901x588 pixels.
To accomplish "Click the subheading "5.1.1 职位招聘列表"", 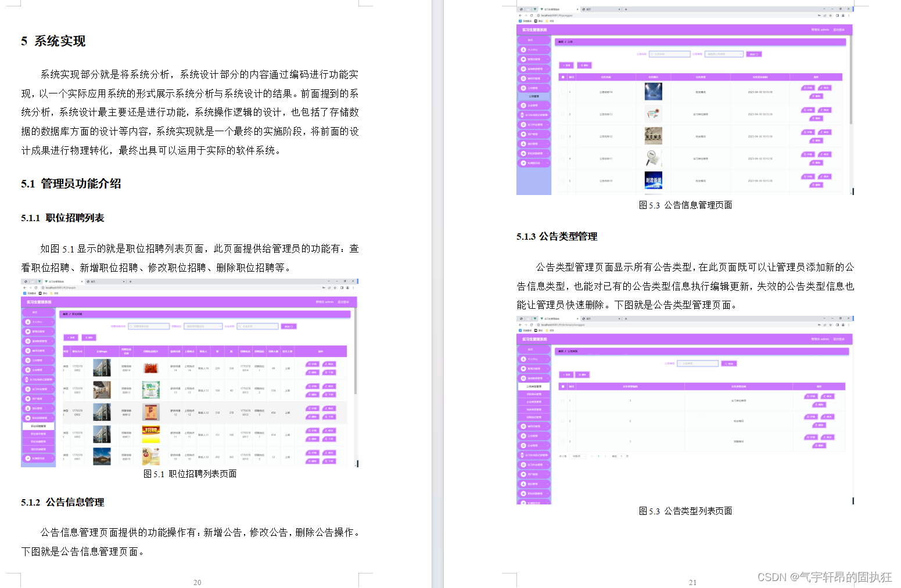I will click(62, 218).
